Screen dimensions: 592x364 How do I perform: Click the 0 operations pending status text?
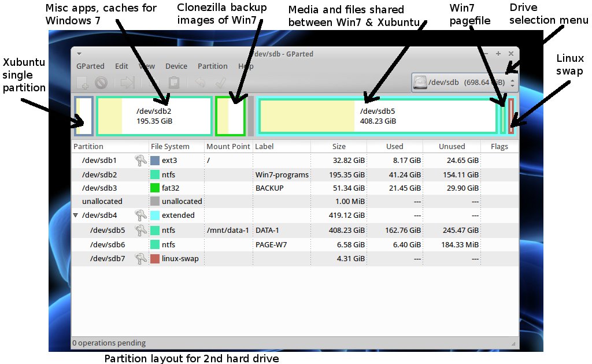point(109,343)
